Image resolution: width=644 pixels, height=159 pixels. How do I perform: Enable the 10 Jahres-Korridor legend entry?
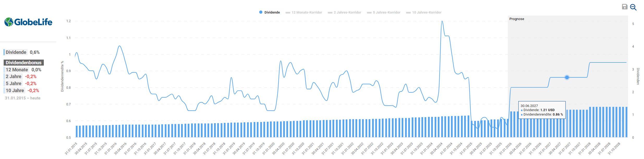[x=424, y=12]
